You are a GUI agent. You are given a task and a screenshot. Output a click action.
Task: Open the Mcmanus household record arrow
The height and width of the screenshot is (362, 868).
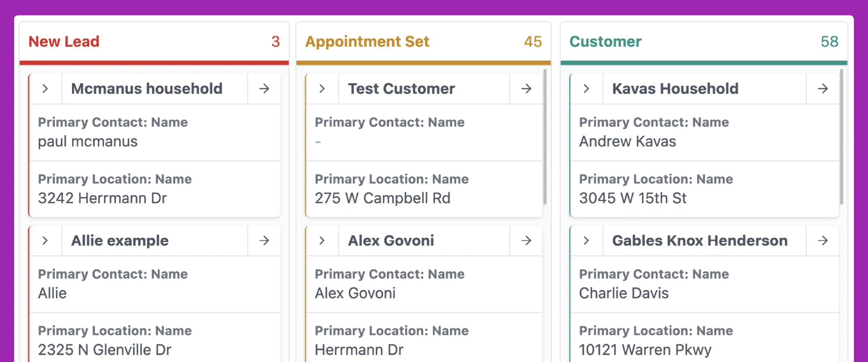[x=264, y=89]
